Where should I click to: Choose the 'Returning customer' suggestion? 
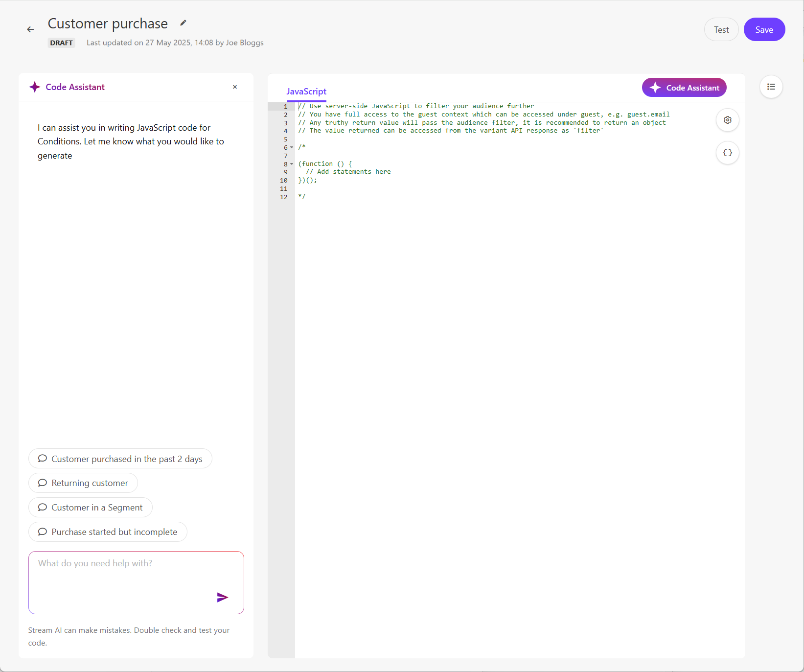tap(83, 483)
